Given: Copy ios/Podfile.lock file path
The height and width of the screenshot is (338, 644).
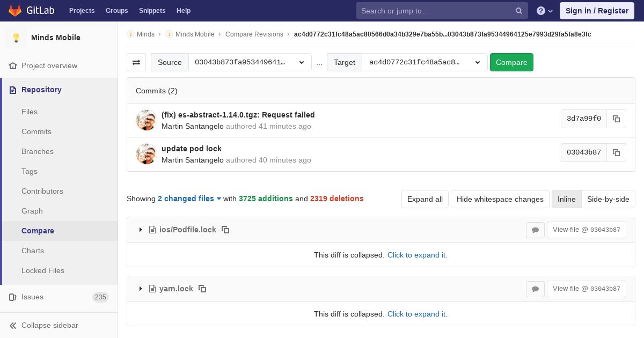Looking at the screenshot, I should [x=225, y=230].
